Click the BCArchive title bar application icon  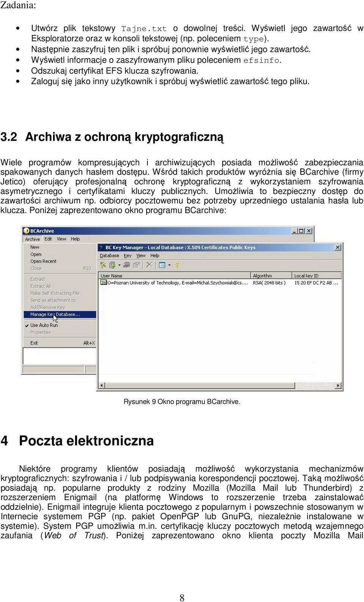pyautogui.click(x=26, y=231)
